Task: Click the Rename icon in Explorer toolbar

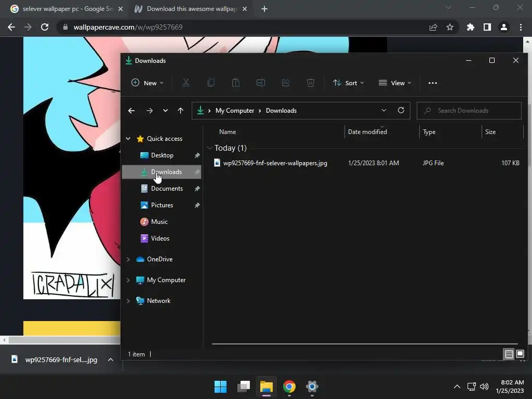Action: 261,83
